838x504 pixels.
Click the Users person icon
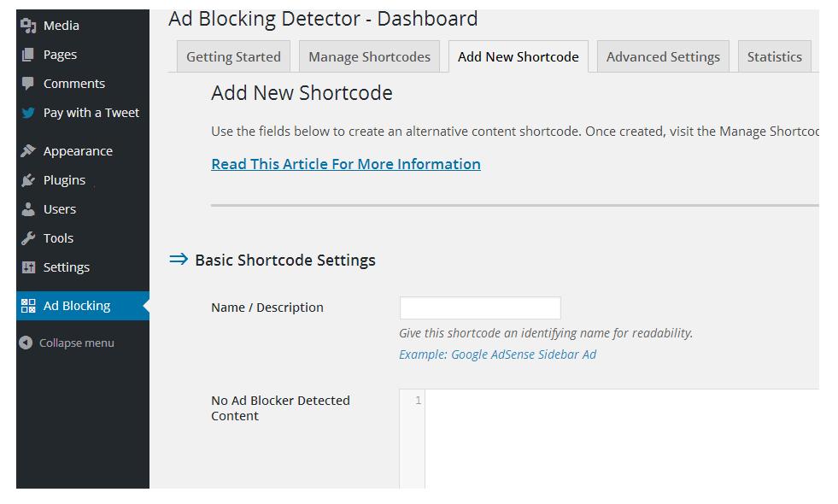click(x=28, y=209)
